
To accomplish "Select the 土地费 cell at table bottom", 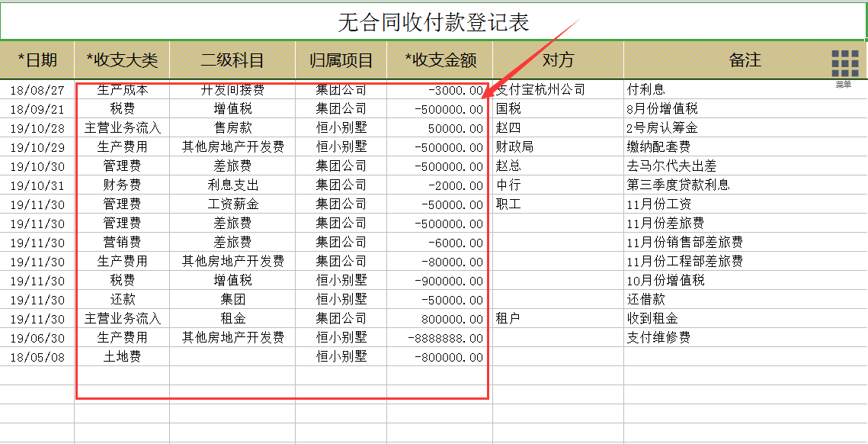I will tap(123, 356).
